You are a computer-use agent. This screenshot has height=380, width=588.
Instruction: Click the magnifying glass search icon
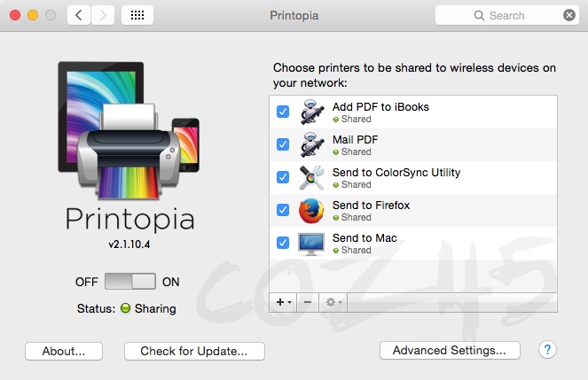(x=479, y=15)
